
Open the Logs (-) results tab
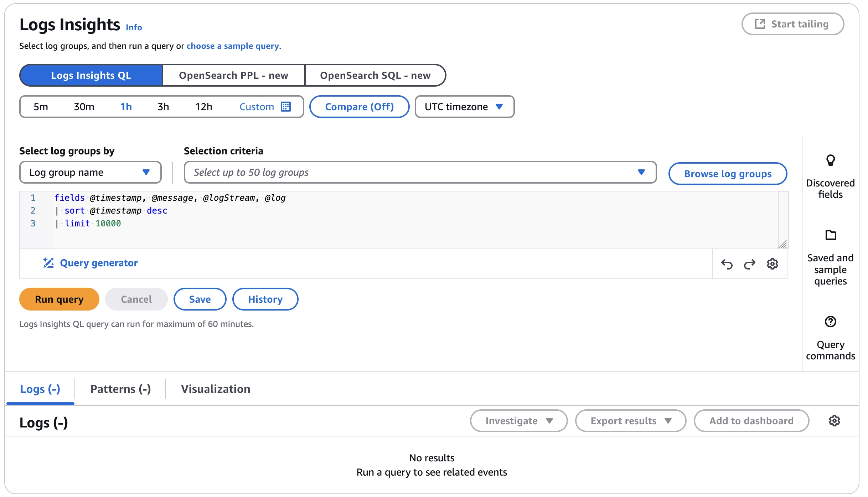coord(40,389)
